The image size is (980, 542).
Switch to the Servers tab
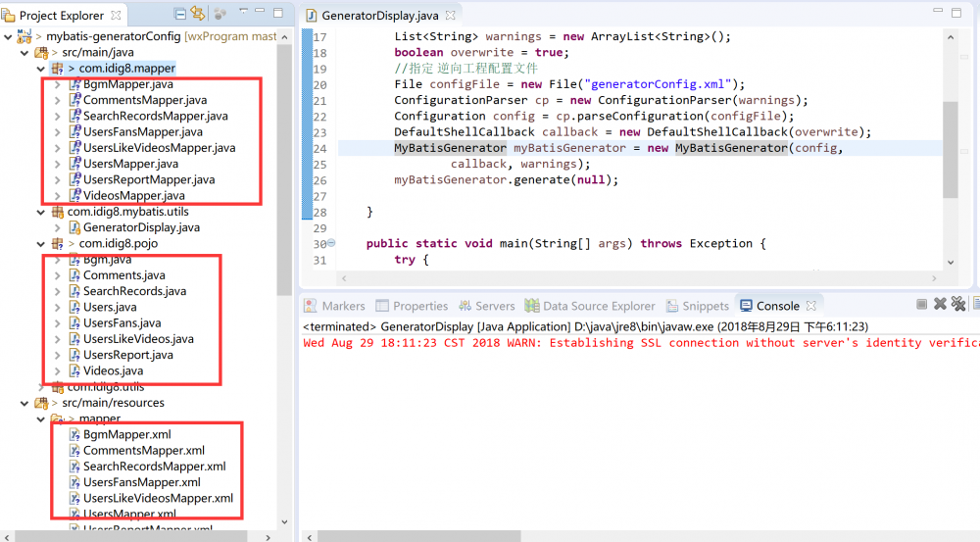click(486, 306)
